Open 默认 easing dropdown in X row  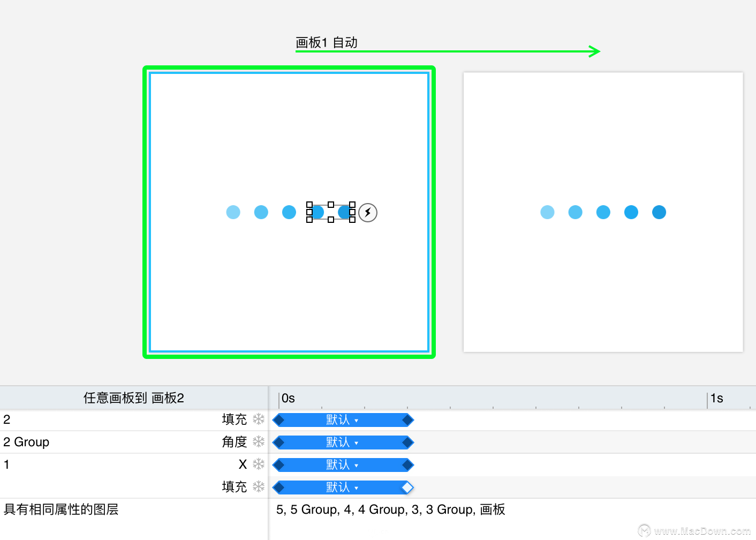point(343,465)
